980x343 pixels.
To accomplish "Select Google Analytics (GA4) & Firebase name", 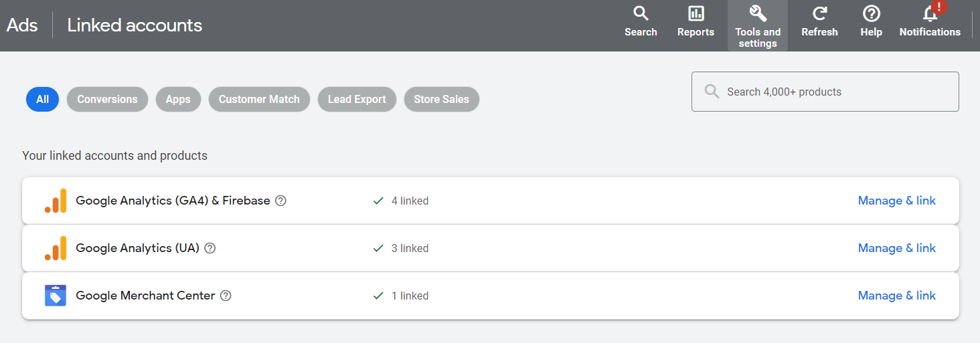I will pyautogui.click(x=173, y=201).
